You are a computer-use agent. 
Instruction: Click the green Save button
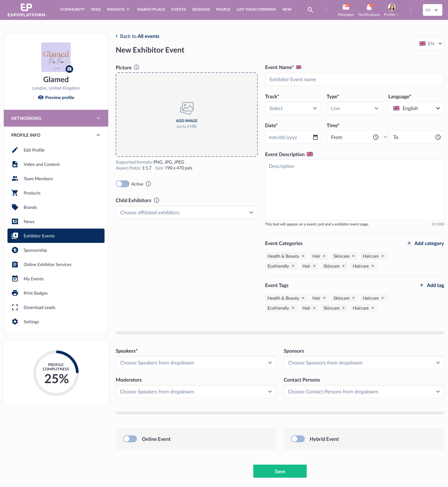tap(280, 471)
